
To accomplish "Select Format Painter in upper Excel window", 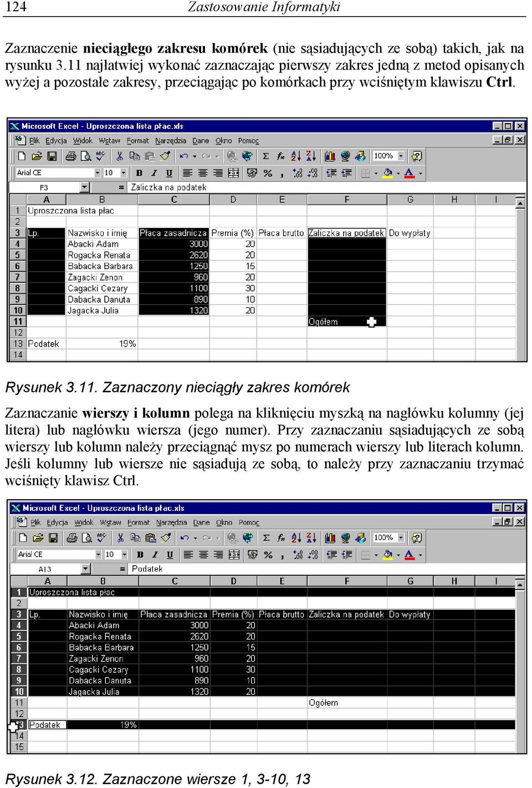I will (165, 156).
